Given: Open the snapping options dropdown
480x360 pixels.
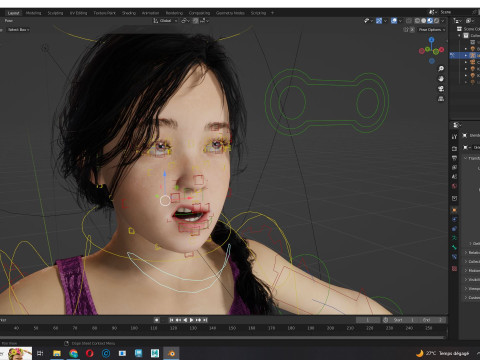Looking at the screenshot, I should click(204, 21).
